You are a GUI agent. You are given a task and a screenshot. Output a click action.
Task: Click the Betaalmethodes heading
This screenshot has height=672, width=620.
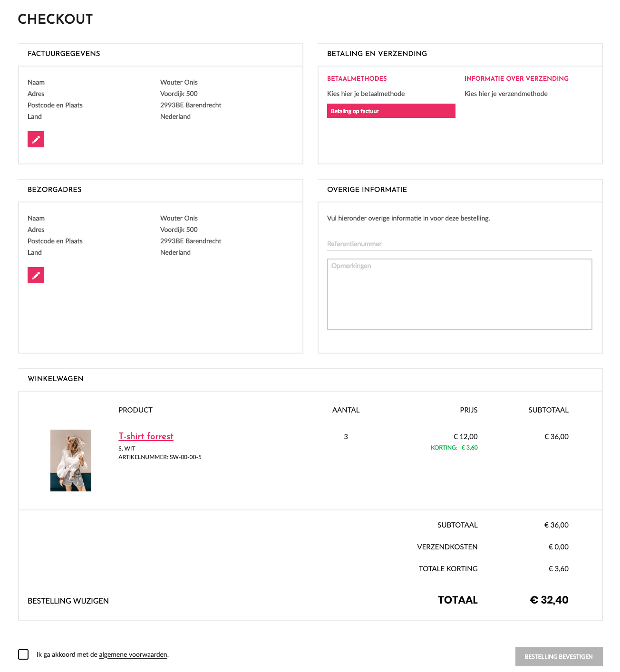point(357,78)
